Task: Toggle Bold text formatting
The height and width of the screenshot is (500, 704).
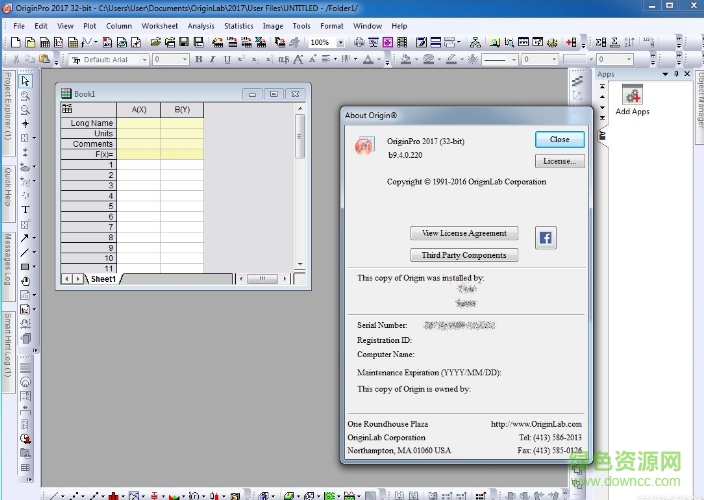Action: (199, 60)
